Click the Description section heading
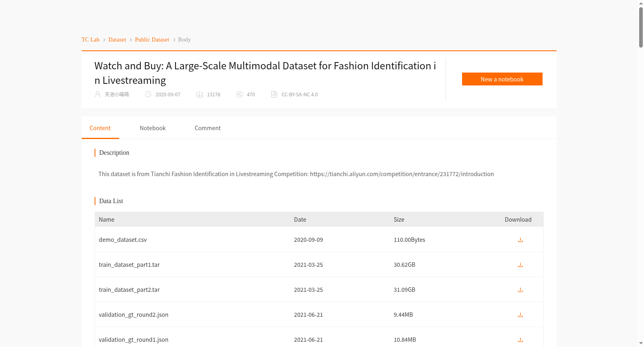 (x=114, y=153)
